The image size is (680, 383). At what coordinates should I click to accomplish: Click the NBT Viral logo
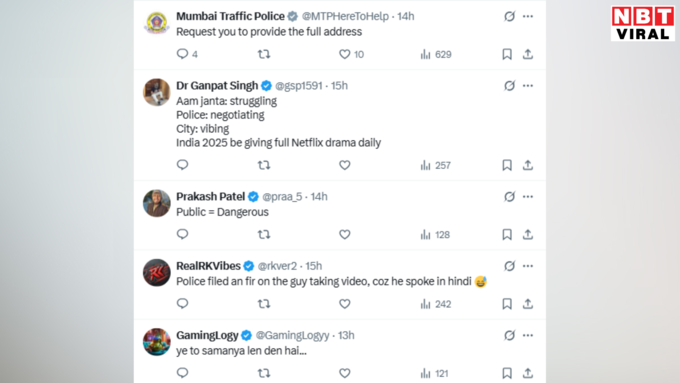pos(643,23)
